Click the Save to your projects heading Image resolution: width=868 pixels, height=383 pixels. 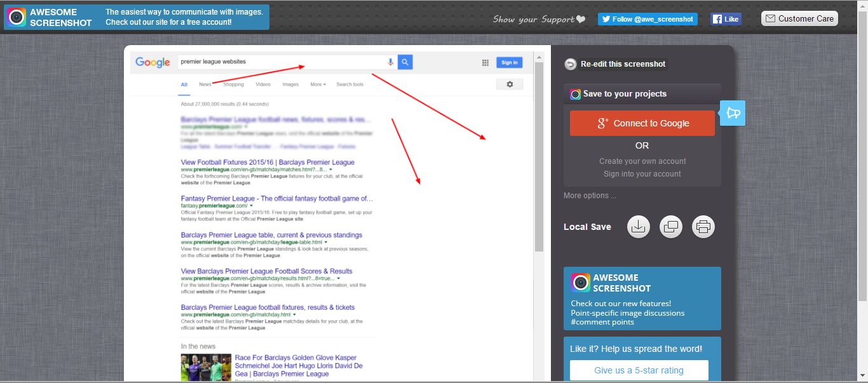[625, 94]
